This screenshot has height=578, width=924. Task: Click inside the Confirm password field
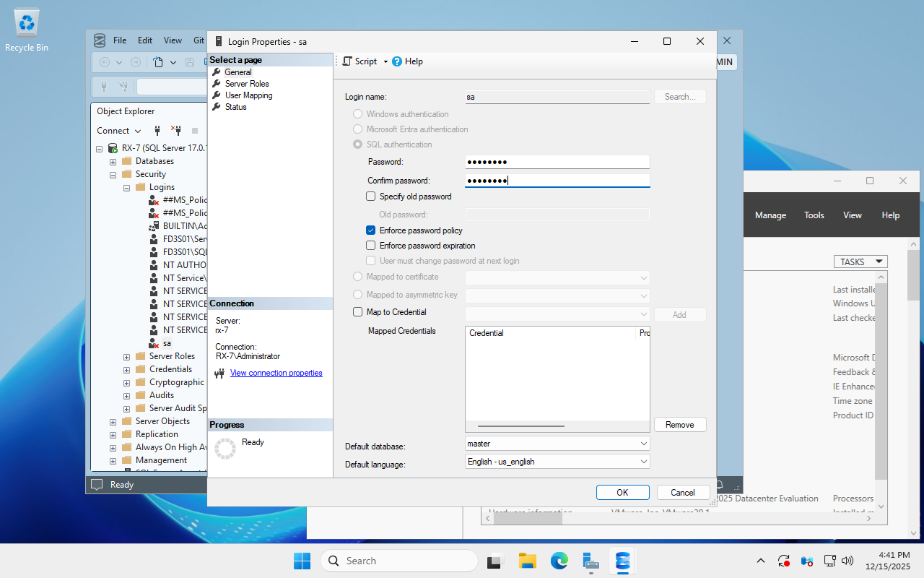[557, 180]
